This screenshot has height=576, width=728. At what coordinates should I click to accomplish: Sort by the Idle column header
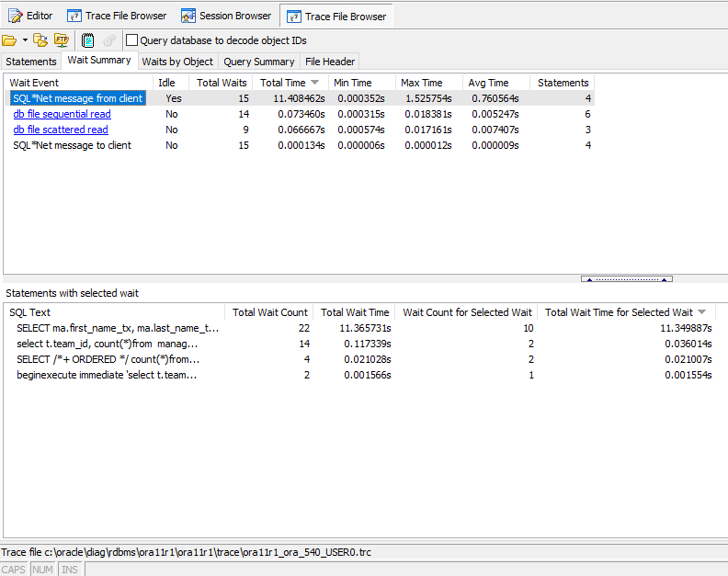pyautogui.click(x=171, y=83)
